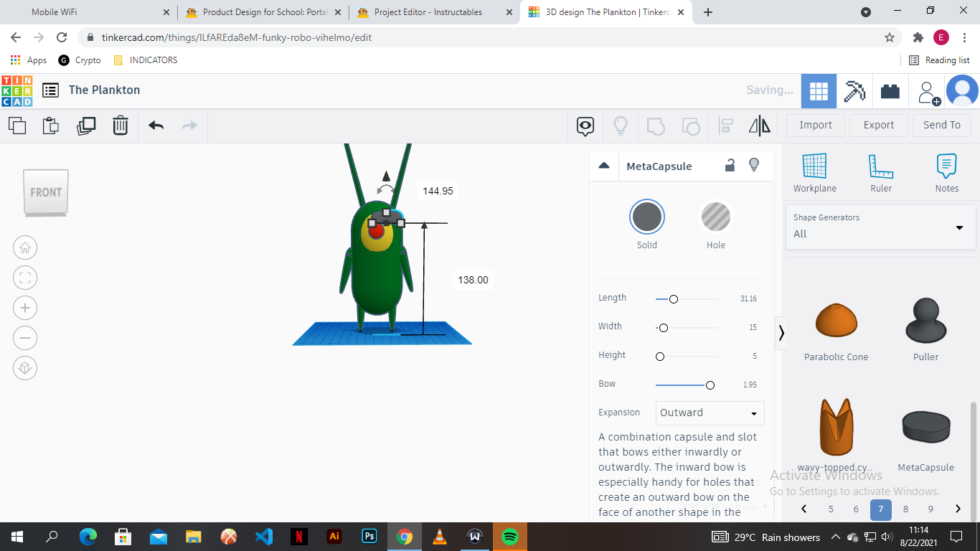Image resolution: width=980 pixels, height=551 pixels.
Task: Switch to orthographic view cube icon
Action: (25, 368)
